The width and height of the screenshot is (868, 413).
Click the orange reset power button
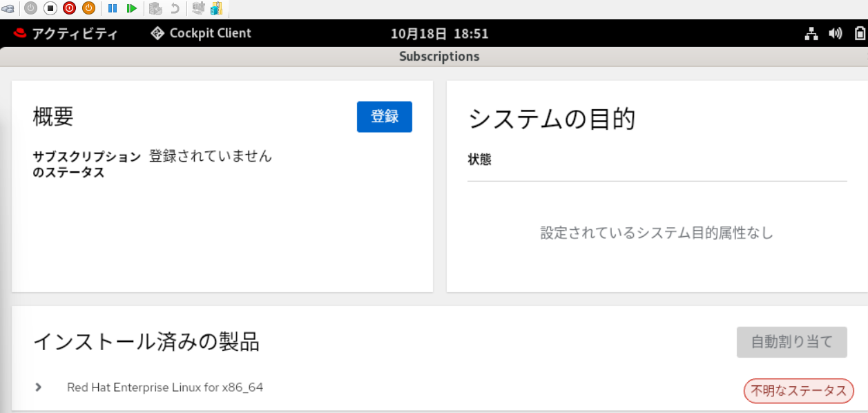pos(88,9)
